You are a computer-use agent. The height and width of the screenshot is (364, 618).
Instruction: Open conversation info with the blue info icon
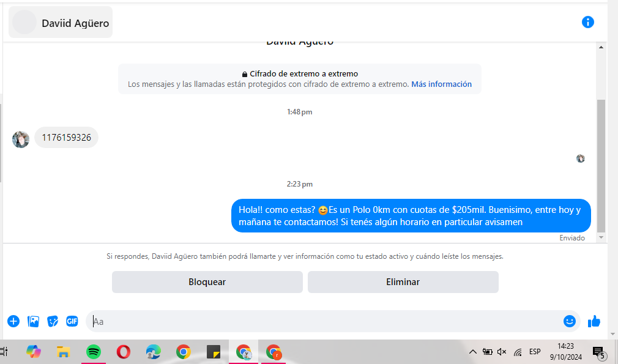587,23
